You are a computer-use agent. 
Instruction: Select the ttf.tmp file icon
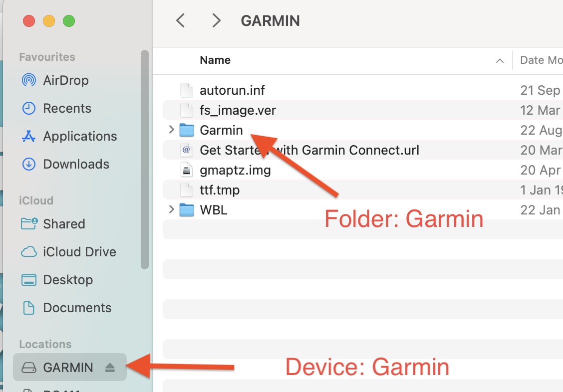[186, 190]
